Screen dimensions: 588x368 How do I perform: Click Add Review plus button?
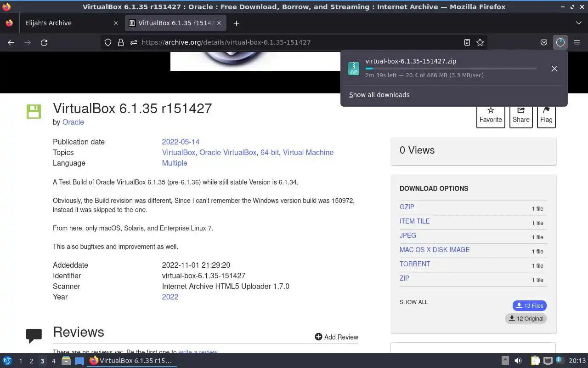click(x=336, y=337)
